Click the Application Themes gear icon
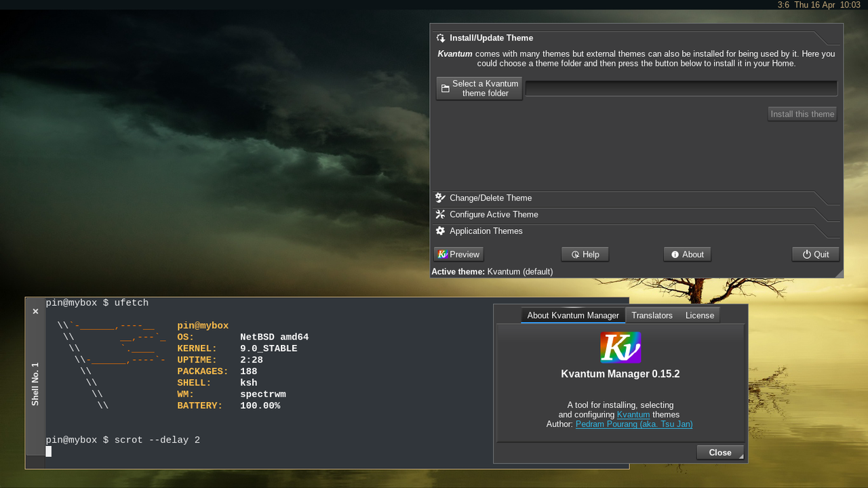 click(441, 231)
